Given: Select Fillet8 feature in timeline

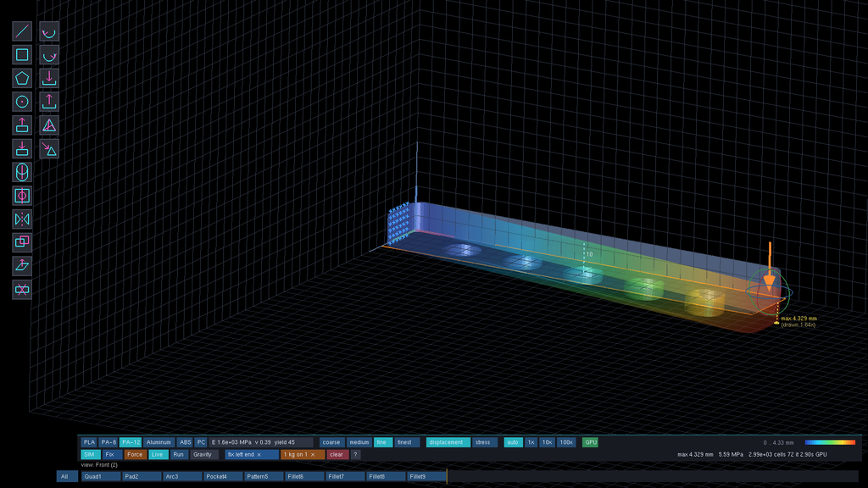Looking at the screenshot, I should click(386, 476).
